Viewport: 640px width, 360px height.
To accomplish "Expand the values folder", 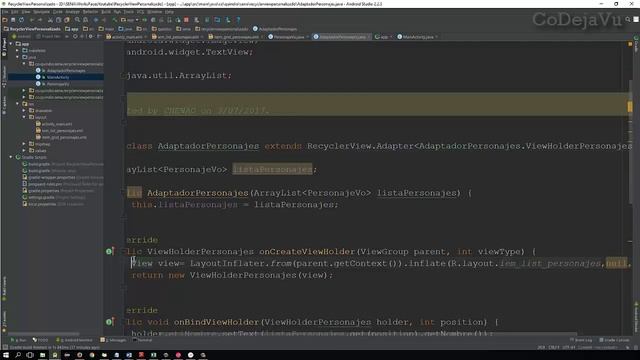I will 24,151.
